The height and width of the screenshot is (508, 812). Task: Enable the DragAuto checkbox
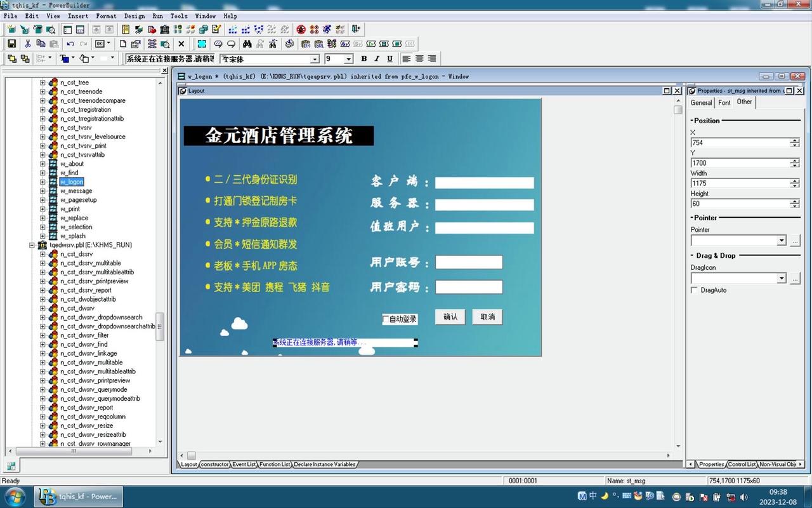pyautogui.click(x=695, y=290)
